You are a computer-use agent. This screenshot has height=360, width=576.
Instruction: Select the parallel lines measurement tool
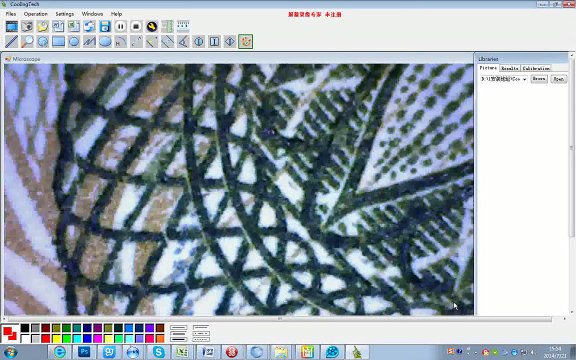168,42
